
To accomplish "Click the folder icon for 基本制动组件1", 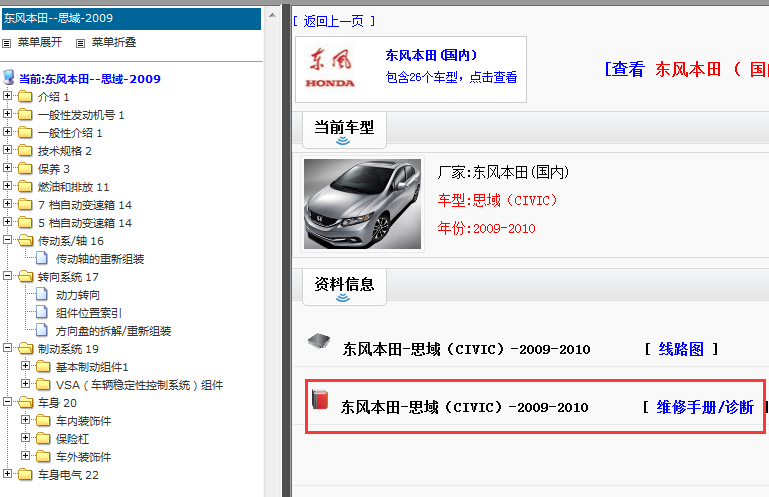I will [x=43, y=366].
